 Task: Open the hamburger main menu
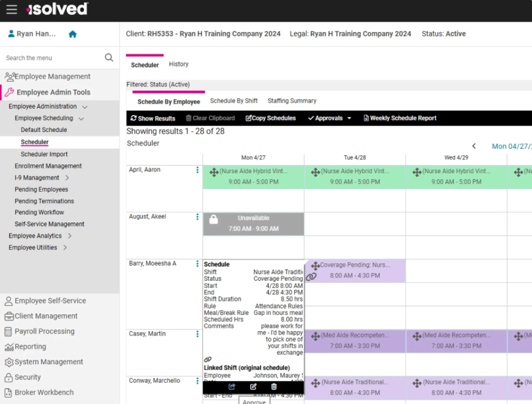pyautogui.click(x=11, y=9)
